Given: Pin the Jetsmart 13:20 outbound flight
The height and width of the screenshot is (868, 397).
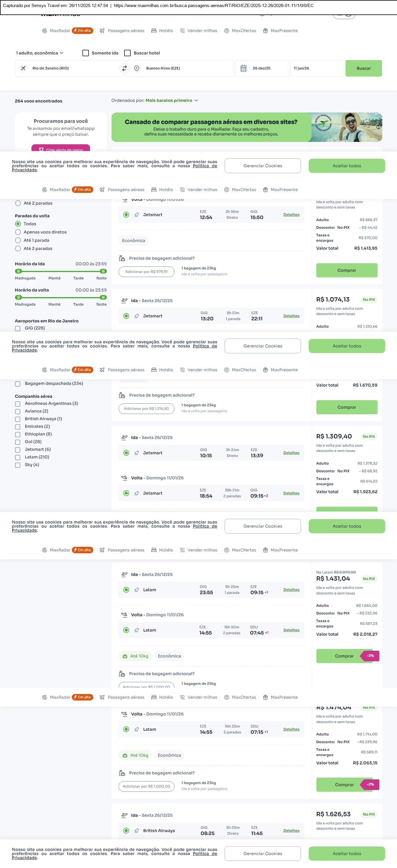Looking at the screenshot, I should (x=137, y=316).
